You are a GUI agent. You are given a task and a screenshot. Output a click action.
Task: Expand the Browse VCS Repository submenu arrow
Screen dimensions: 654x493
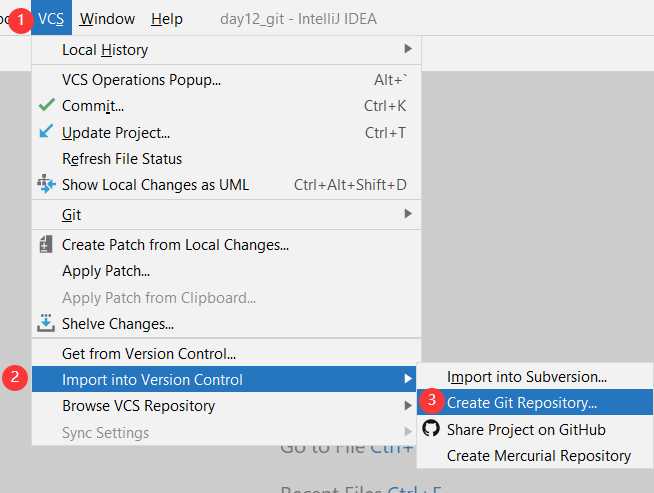[408, 405]
